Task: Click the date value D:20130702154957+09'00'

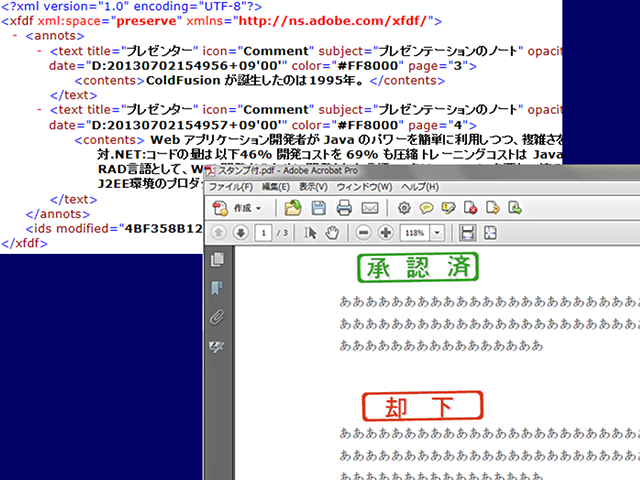Action: pos(187,125)
